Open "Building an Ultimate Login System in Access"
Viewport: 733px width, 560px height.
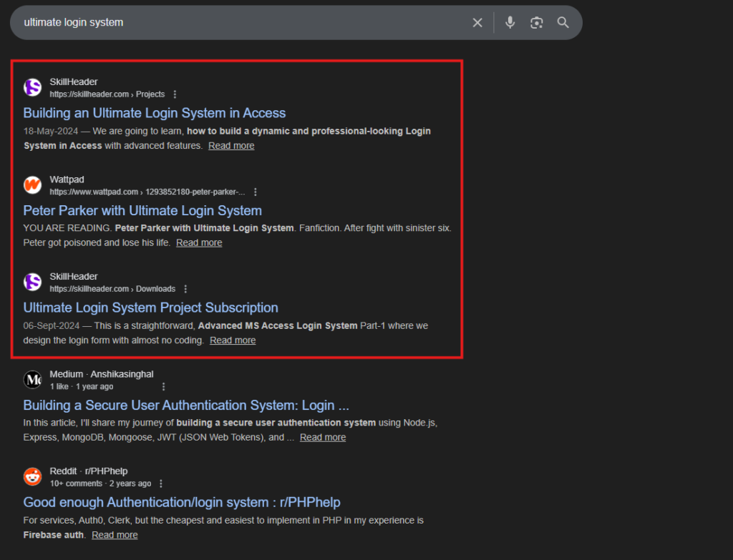coord(154,113)
